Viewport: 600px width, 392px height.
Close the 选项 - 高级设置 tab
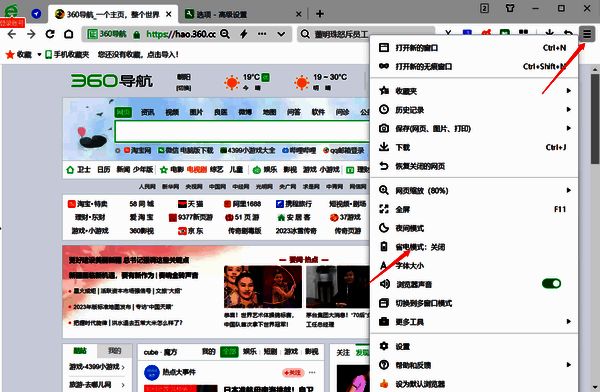299,14
